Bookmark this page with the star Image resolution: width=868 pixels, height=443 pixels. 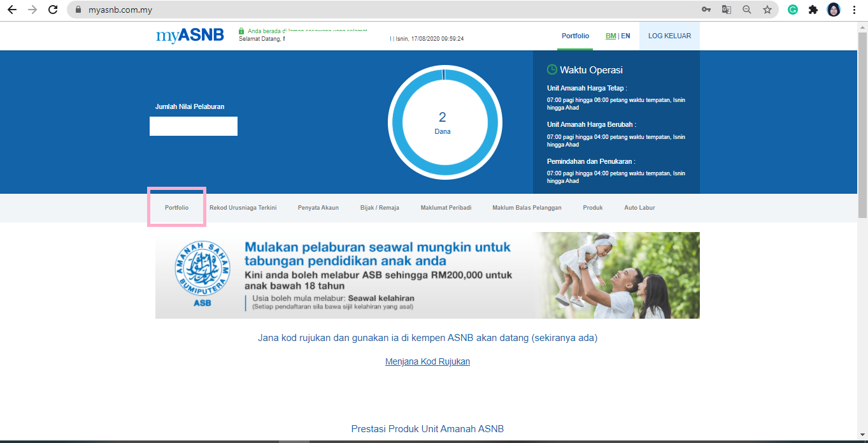point(767,10)
